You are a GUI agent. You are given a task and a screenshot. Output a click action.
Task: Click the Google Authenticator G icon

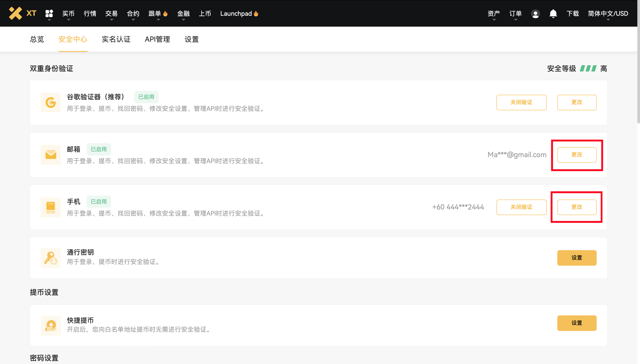pyautogui.click(x=51, y=103)
